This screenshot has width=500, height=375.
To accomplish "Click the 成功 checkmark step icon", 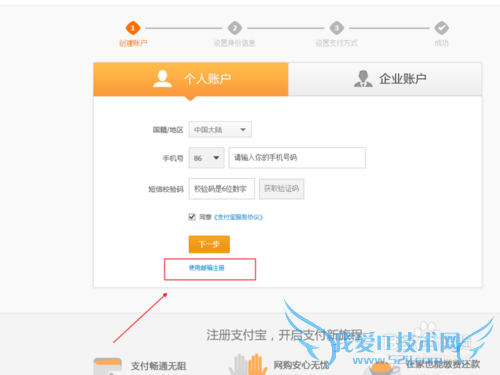I will tap(441, 28).
